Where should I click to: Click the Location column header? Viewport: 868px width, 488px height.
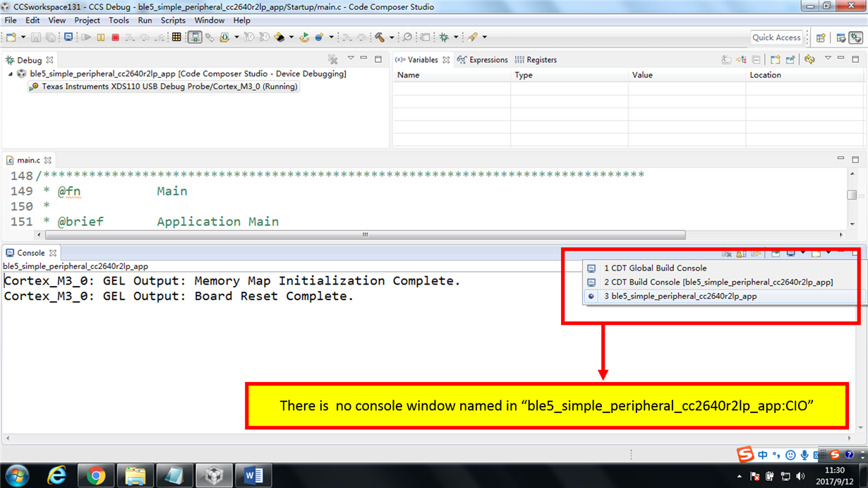(x=804, y=75)
